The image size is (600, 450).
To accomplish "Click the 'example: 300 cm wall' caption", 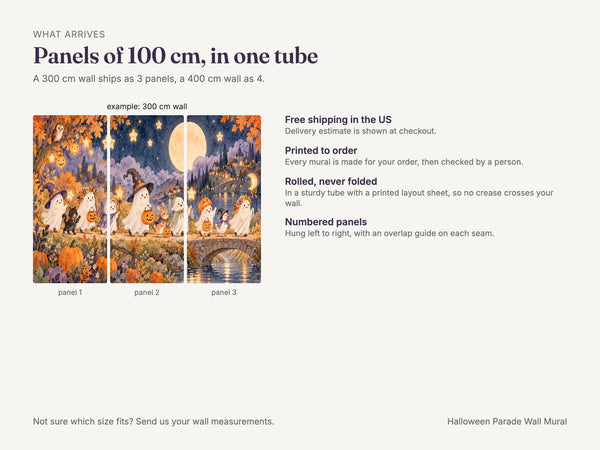I will [147, 106].
